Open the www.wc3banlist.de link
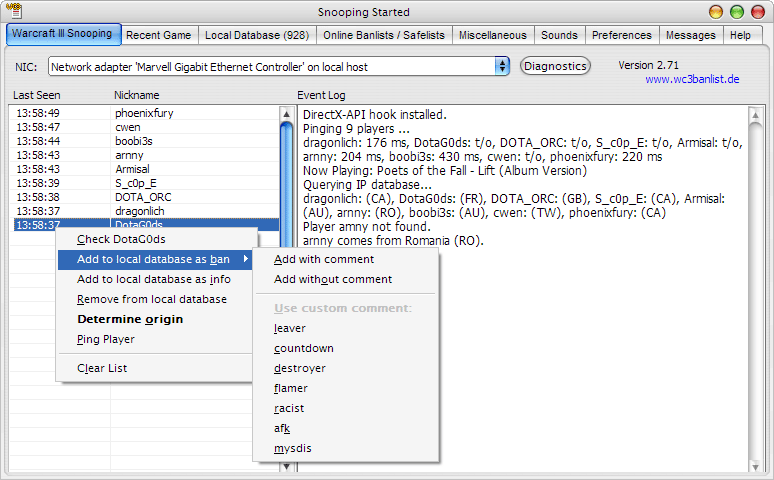 coord(692,79)
